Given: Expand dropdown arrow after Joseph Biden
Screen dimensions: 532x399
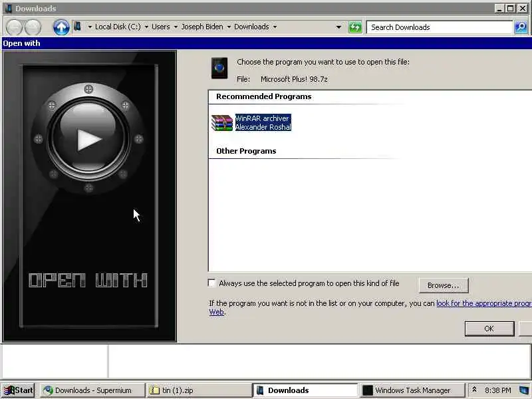Looking at the screenshot, I should (x=229, y=27).
